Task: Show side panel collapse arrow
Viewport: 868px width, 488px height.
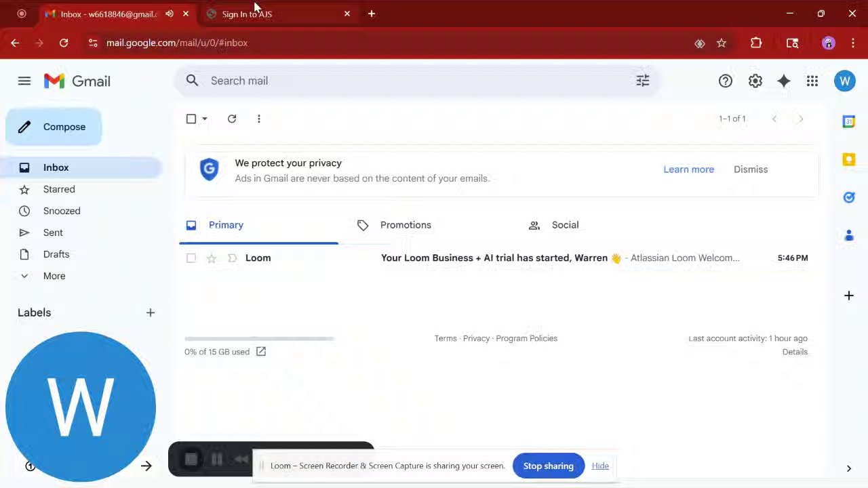Action: point(848,468)
